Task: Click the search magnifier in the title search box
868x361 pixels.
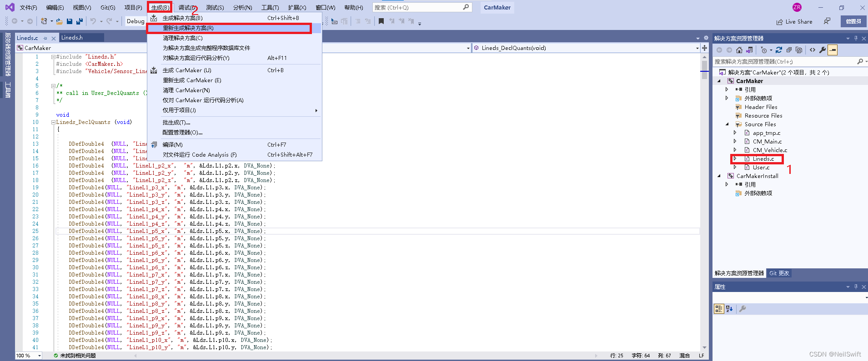Action: 466,7
